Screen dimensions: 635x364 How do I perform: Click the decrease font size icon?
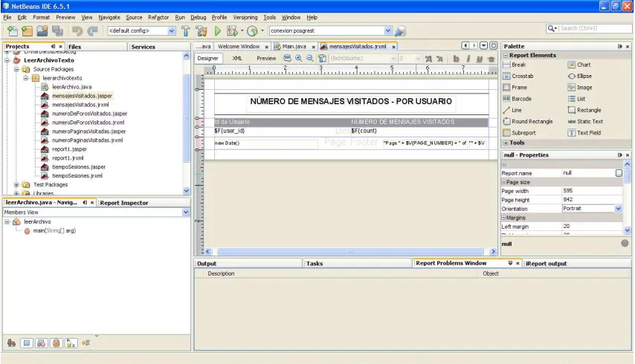click(439, 59)
